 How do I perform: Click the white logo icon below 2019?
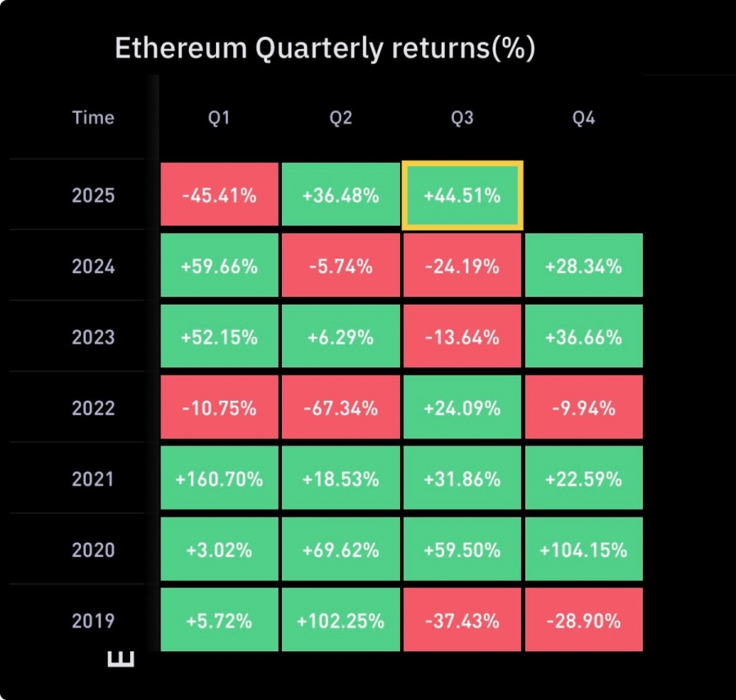[121, 659]
